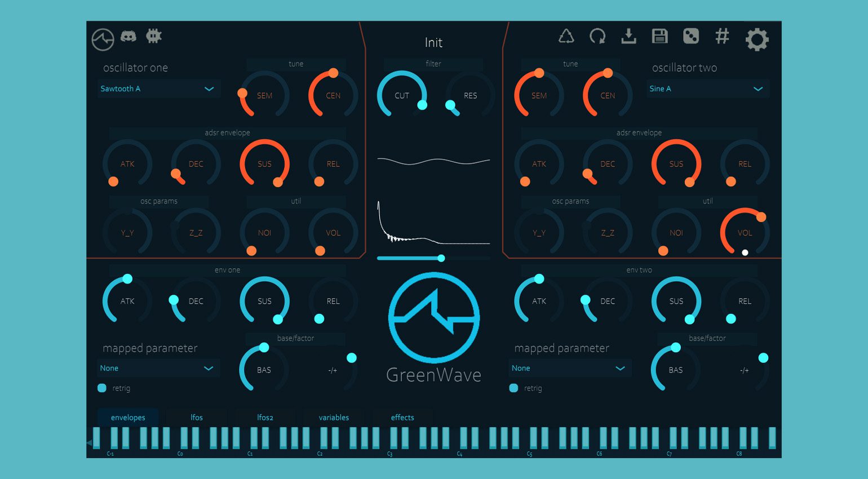868x479 pixels.
Task: Click the horizontal slider below the spectrum display
Action: tap(433, 258)
